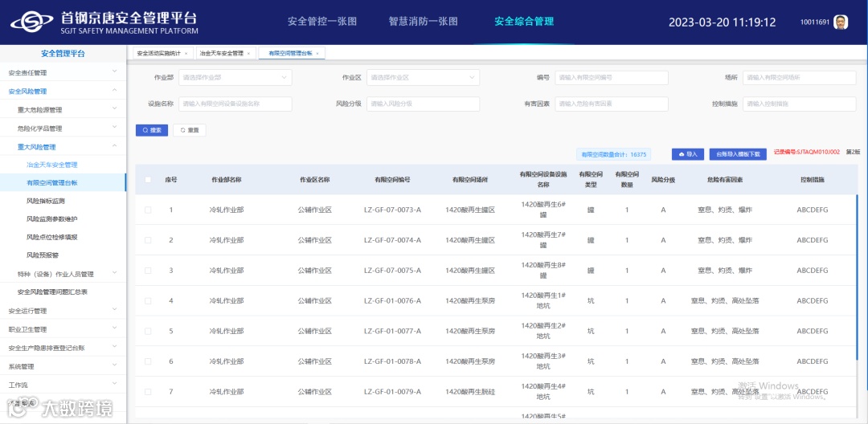Screen dimensions: 868x424
Task: Click cell 1420酸再生脱硅 in row 7
Action: (469, 392)
